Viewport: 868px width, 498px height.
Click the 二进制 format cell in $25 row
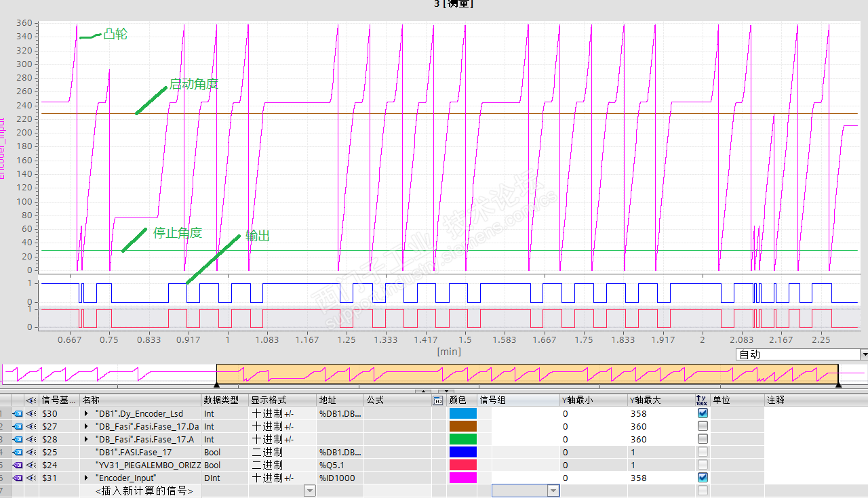tap(283, 452)
